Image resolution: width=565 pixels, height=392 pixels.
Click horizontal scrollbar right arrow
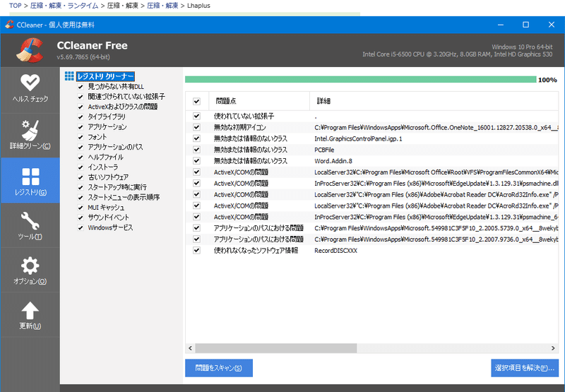[553, 348]
